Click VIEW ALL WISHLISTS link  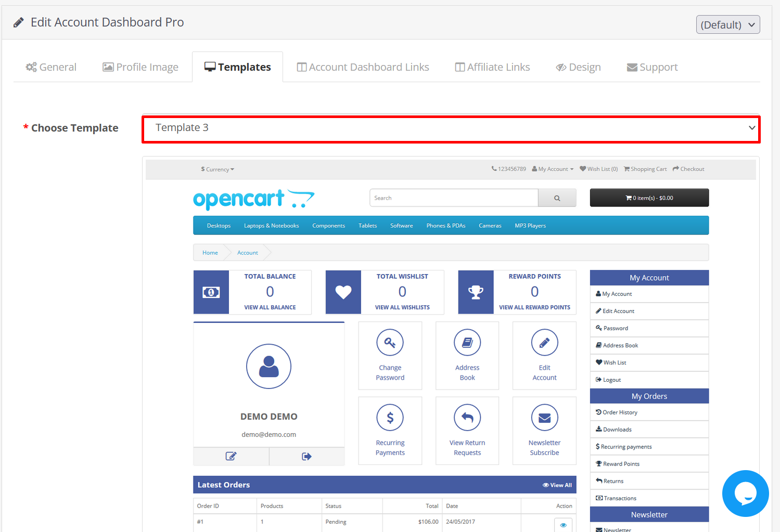coord(402,307)
